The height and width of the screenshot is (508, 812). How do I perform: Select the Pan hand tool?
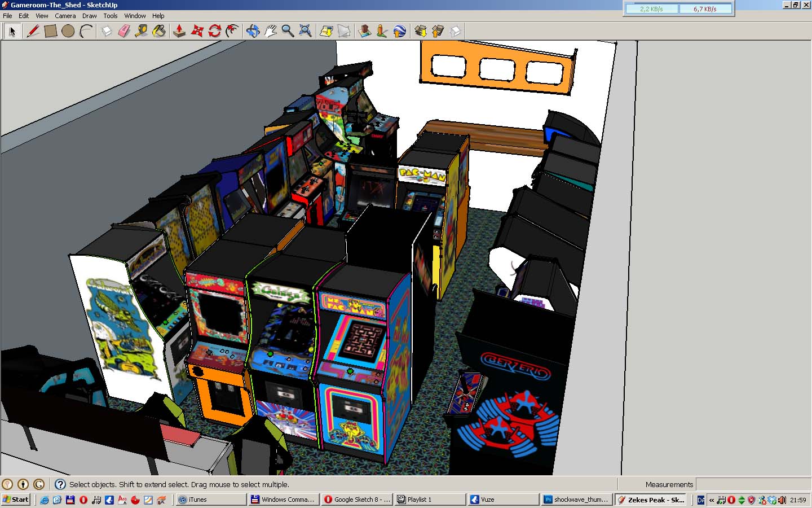tap(270, 31)
